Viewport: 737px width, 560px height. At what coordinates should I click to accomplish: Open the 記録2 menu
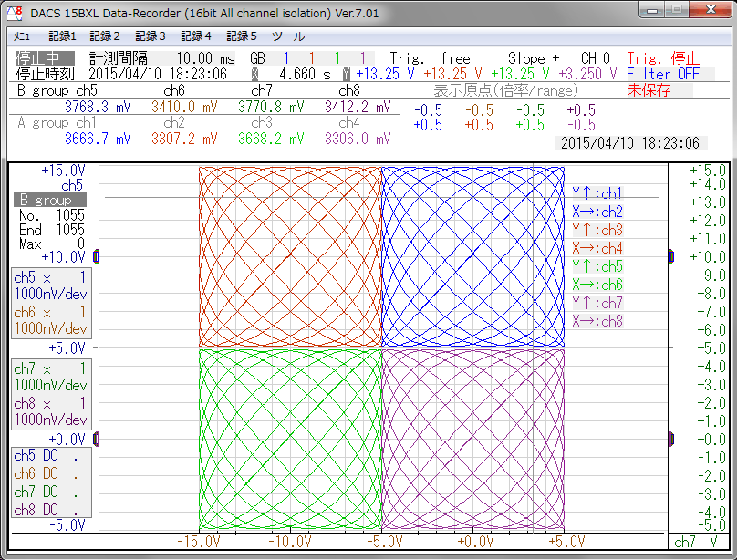[x=105, y=36]
